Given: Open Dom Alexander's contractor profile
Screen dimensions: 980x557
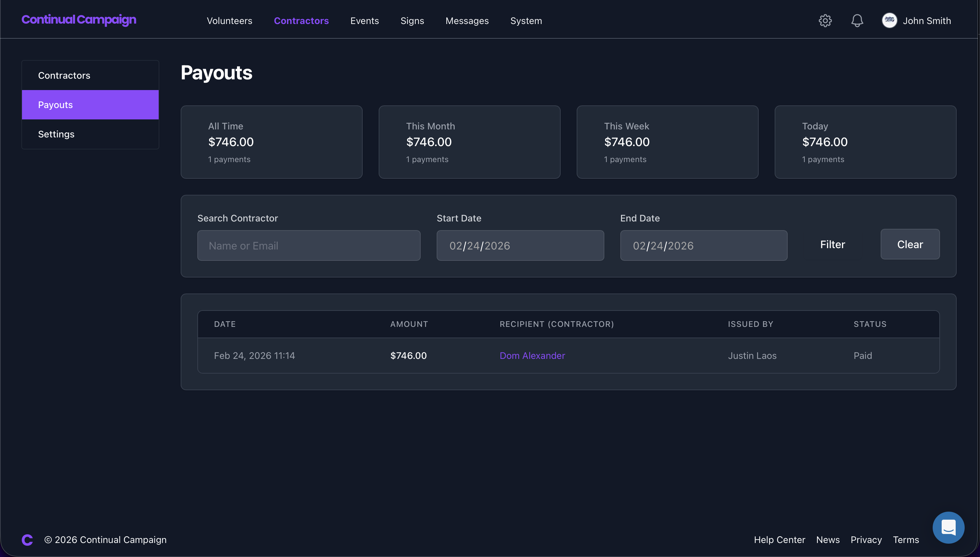Looking at the screenshot, I should point(532,356).
